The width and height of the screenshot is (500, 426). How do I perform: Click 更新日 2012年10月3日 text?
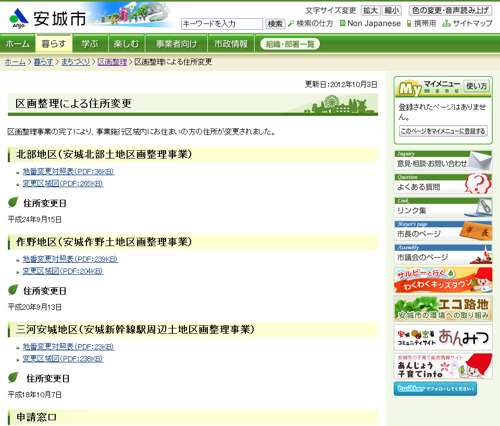[x=341, y=84]
